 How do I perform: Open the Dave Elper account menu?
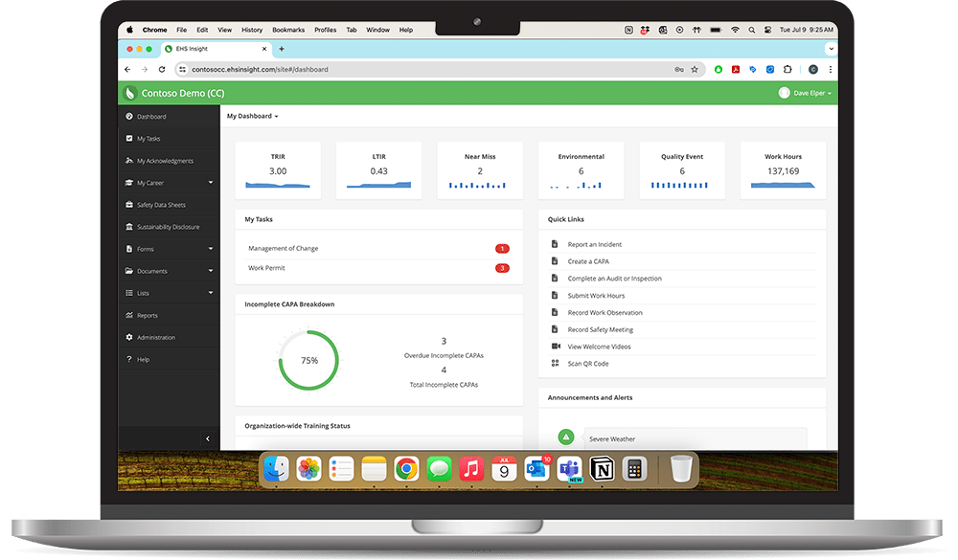coord(807,92)
